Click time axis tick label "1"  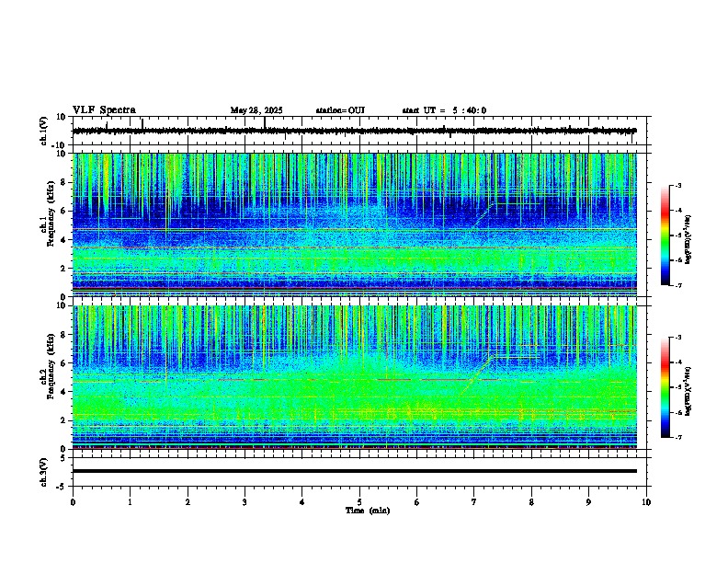(130, 502)
